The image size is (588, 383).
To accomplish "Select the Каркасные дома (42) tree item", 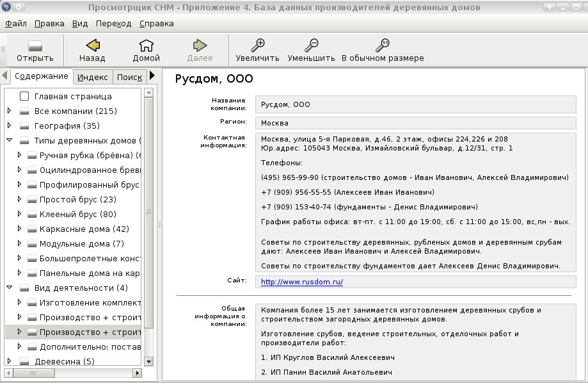I will [84, 229].
